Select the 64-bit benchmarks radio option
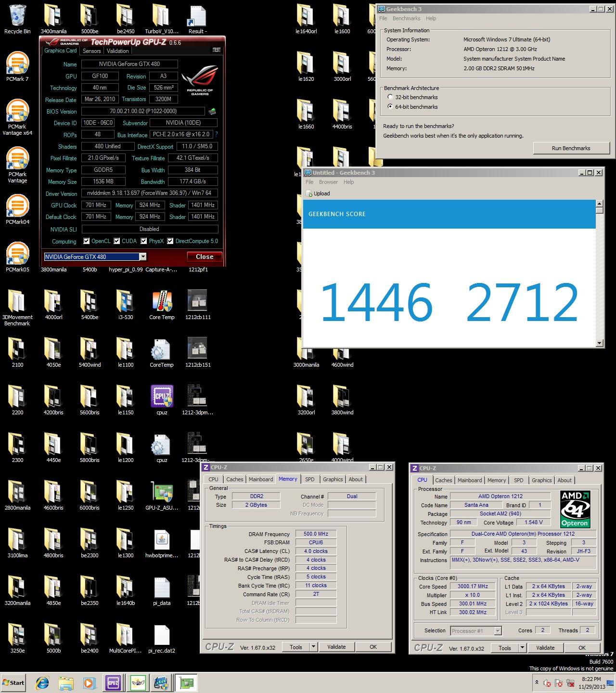 (x=390, y=107)
